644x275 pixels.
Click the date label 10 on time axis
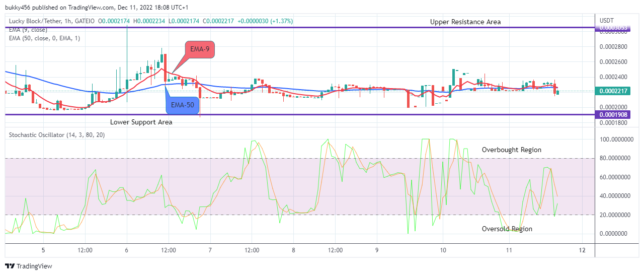pyautogui.click(x=443, y=250)
